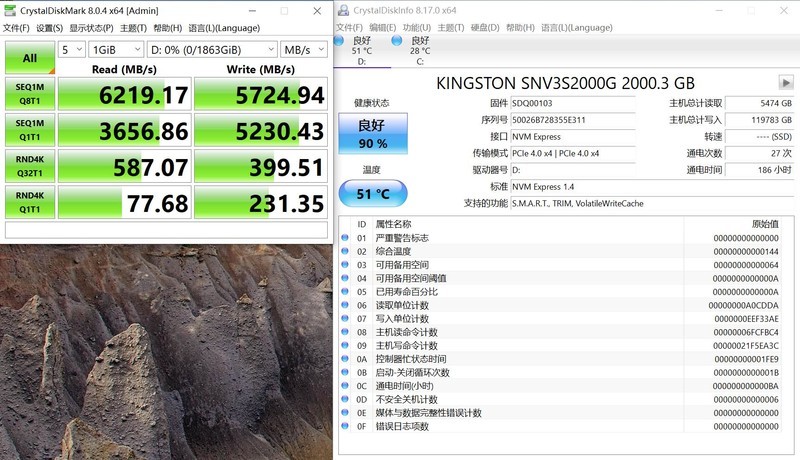The width and height of the screenshot is (800, 460).
Task: Open 显示状态(P) menu in CrystalDiskMark
Action: (91, 28)
